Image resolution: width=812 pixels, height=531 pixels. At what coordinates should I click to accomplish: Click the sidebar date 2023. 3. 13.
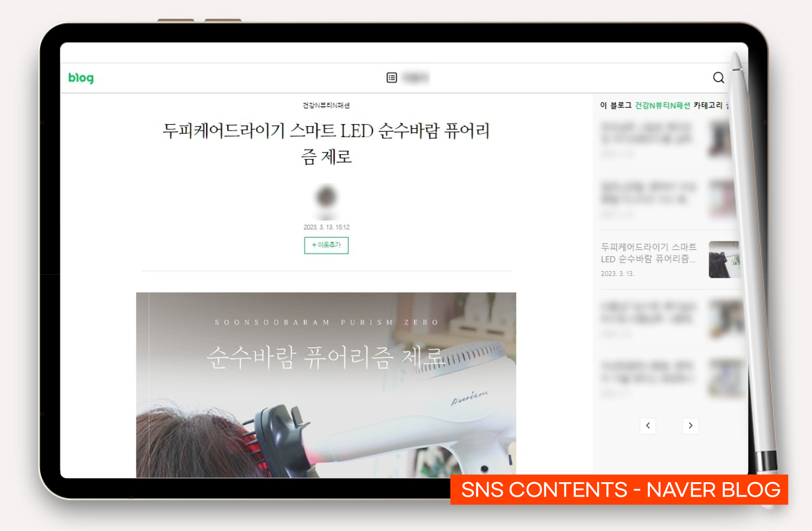pyautogui.click(x=618, y=274)
